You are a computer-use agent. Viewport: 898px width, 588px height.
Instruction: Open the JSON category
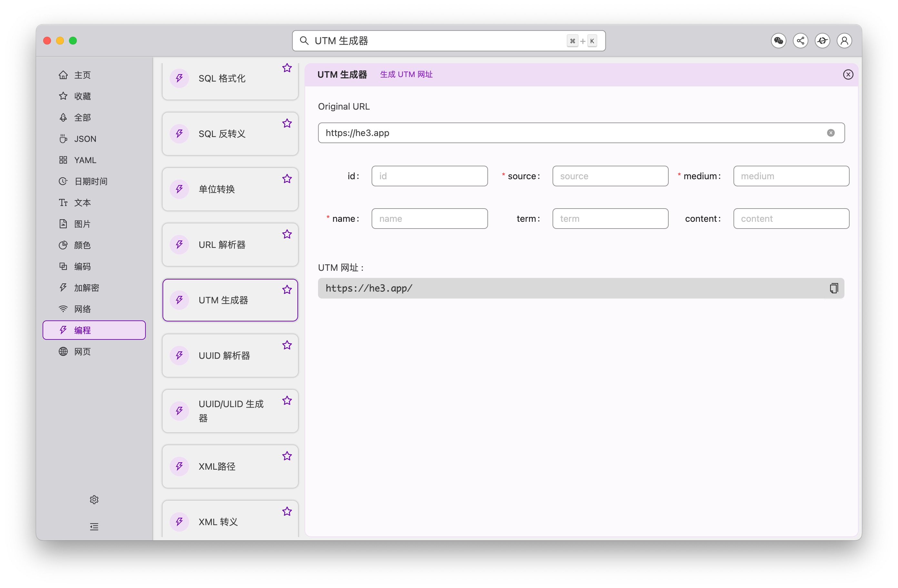click(x=94, y=139)
